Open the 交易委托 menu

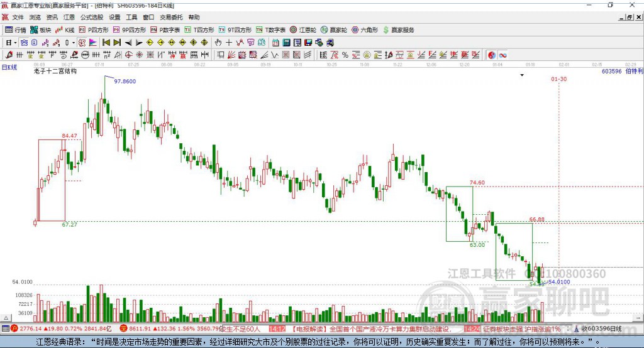pos(171,17)
